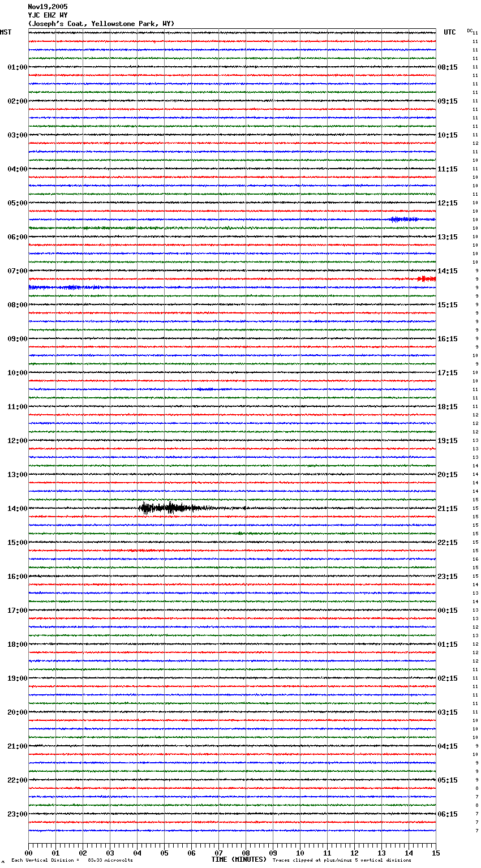Viewport: 481px width, 868px height.
Task: Select the 13:00 MST time label
Action: pos(18,475)
